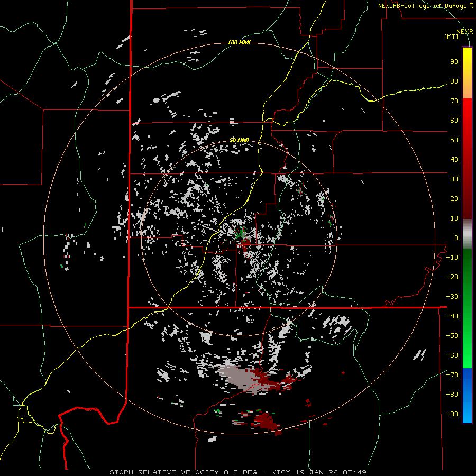Click the positive 40 scale value
Image resolution: width=476 pixels, height=476 pixels.
point(454,160)
